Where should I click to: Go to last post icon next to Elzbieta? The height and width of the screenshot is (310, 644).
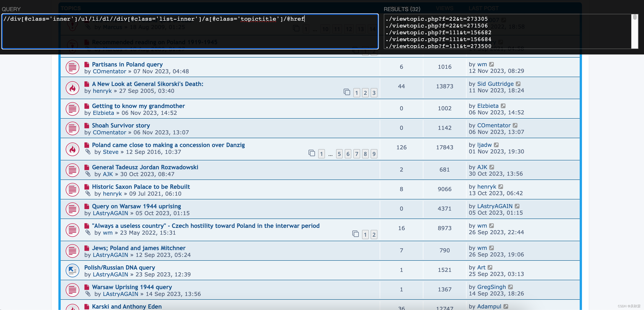point(503,106)
